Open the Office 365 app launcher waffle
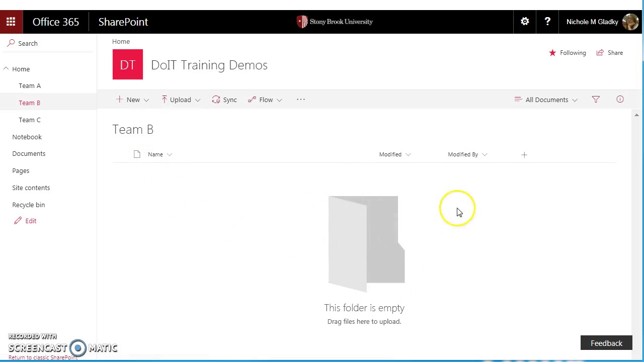The image size is (644, 362). [x=11, y=22]
